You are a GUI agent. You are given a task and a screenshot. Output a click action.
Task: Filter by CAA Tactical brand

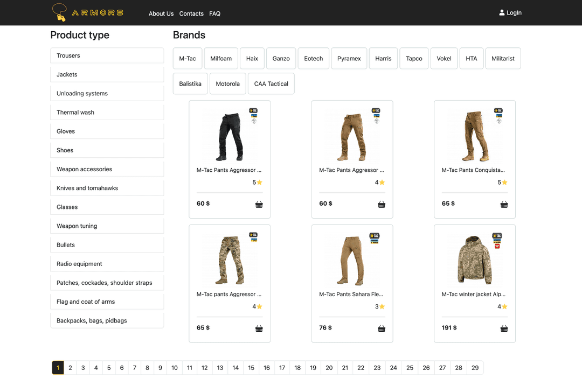[271, 83]
